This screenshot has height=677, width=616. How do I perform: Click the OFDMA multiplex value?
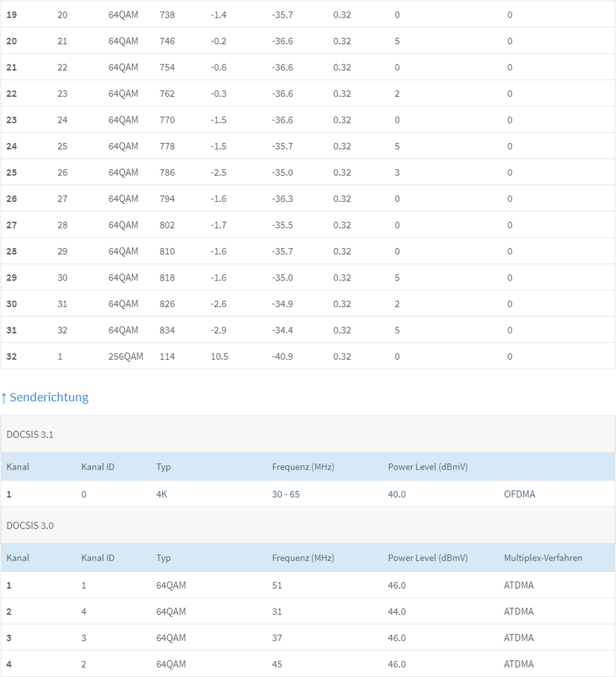(x=519, y=494)
